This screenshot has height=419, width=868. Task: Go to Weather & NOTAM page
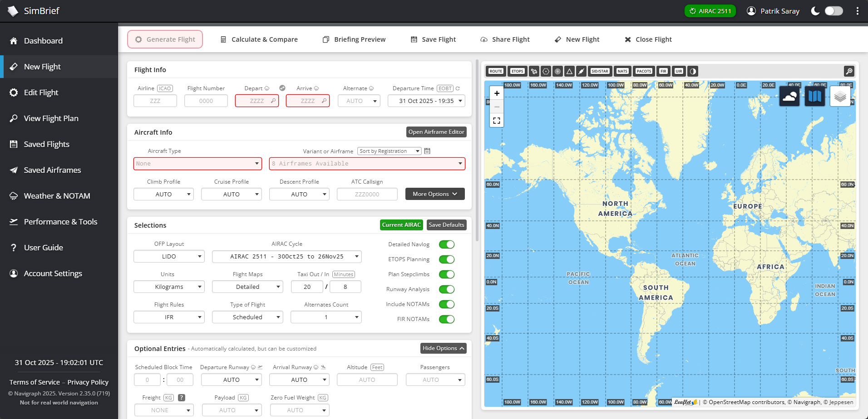(57, 196)
